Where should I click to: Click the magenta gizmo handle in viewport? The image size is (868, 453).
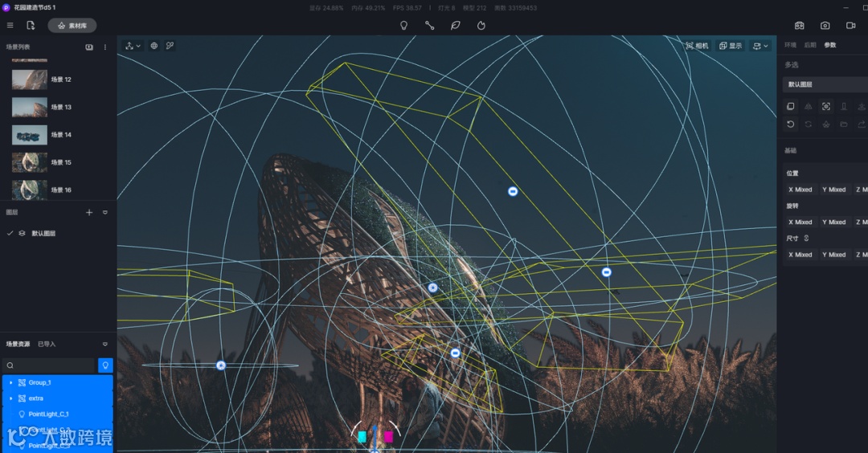(389, 437)
